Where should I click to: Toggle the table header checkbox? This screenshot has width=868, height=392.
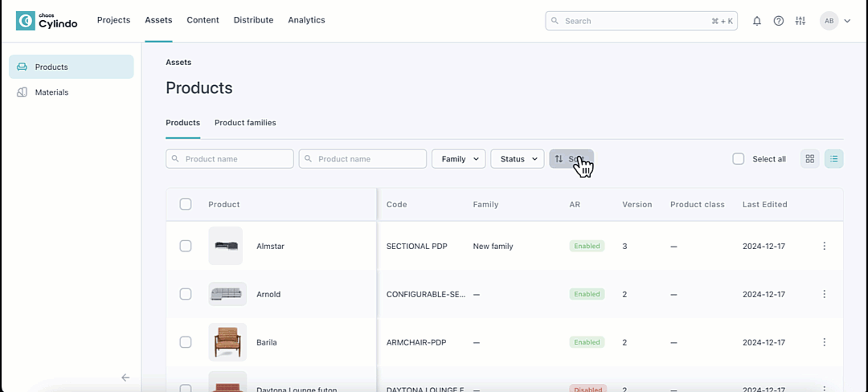coord(186,204)
